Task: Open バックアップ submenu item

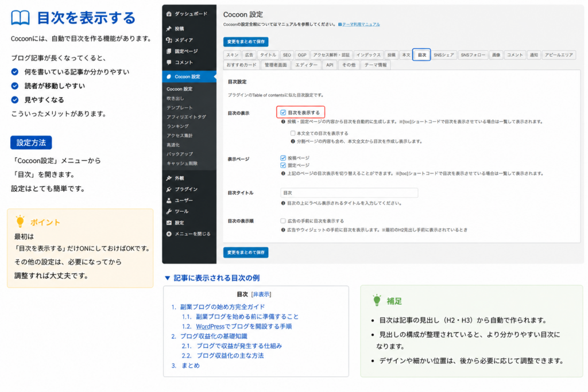Action: click(x=180, y=154)
